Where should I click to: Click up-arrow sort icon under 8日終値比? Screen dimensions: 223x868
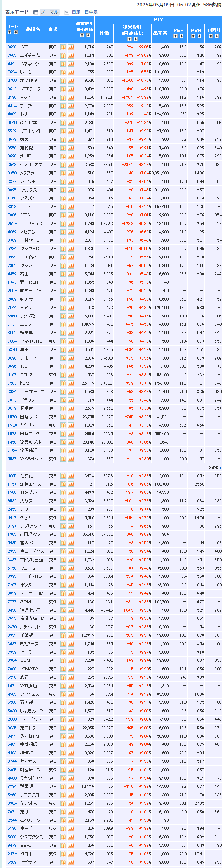pos(129,39)
